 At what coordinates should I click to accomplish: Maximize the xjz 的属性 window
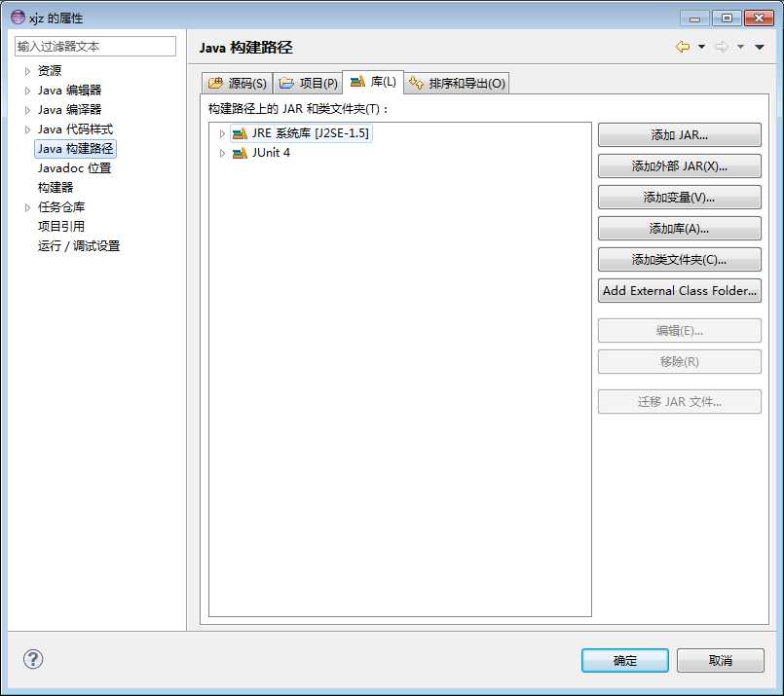(x=727, y=18)
